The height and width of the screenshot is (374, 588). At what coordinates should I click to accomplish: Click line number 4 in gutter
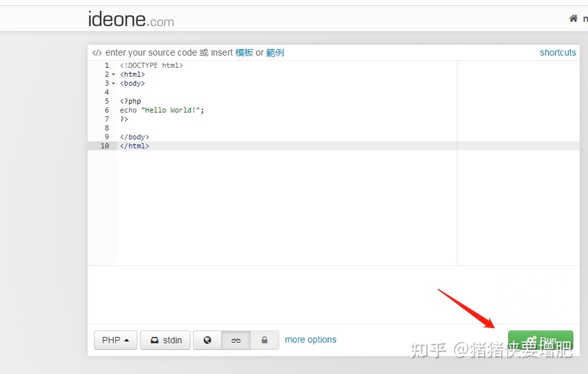pyautogui.click(x=107, y=92)
